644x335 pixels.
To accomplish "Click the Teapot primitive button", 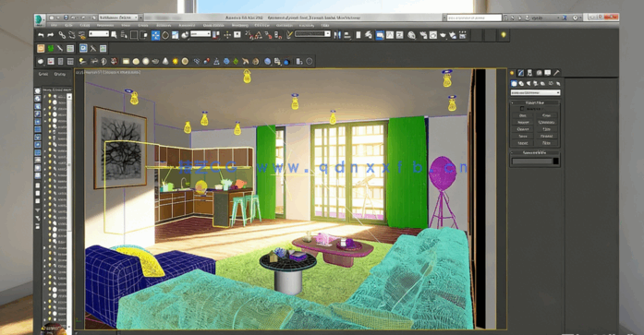I will coord(523,143).
